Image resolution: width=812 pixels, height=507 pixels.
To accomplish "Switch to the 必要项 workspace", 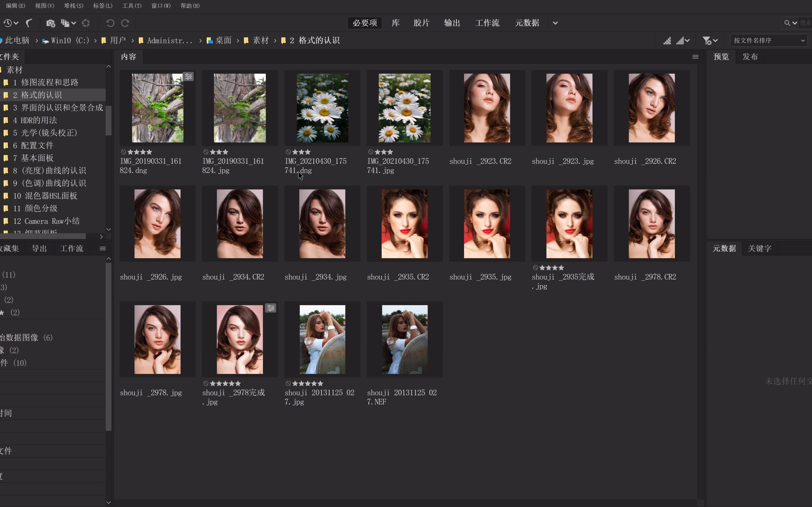I will 365,23.
